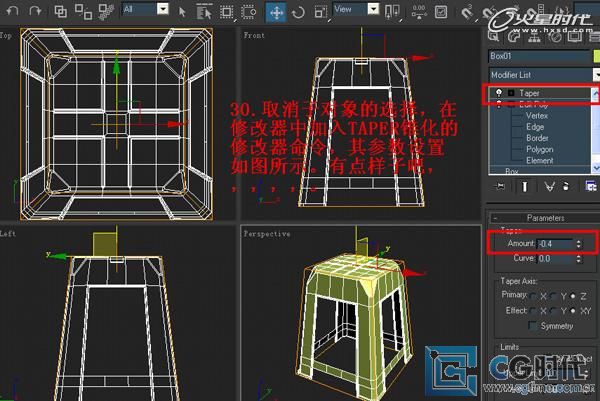Select Effect axis Y radio button
The height and width of the screenshot is (401, 600).
pos(553,311)
